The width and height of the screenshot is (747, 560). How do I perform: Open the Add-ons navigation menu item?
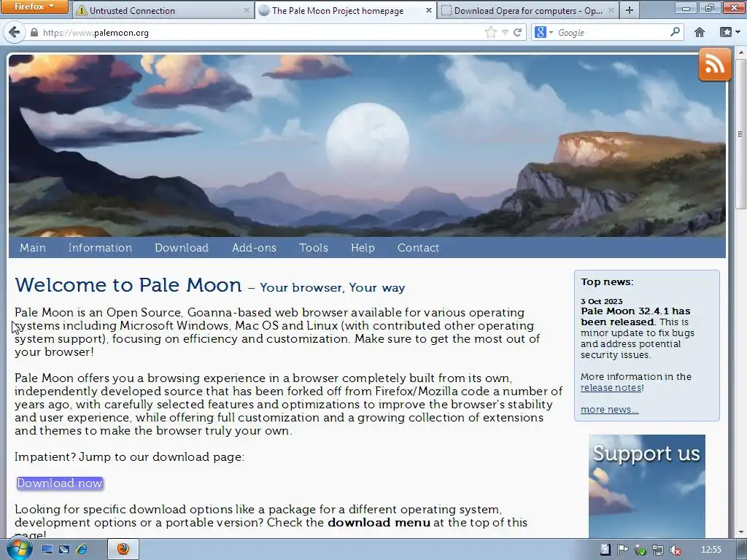254,248
